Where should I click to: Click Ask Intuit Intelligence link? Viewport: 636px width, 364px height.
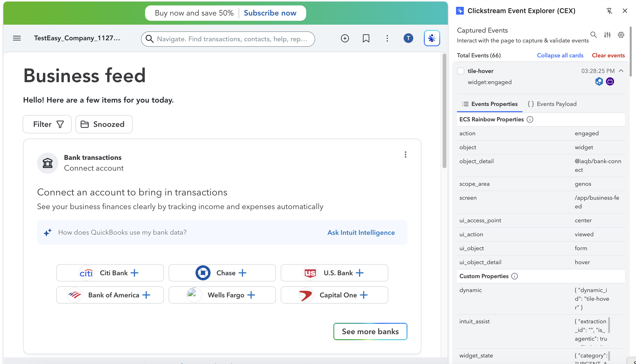[361, 232]
